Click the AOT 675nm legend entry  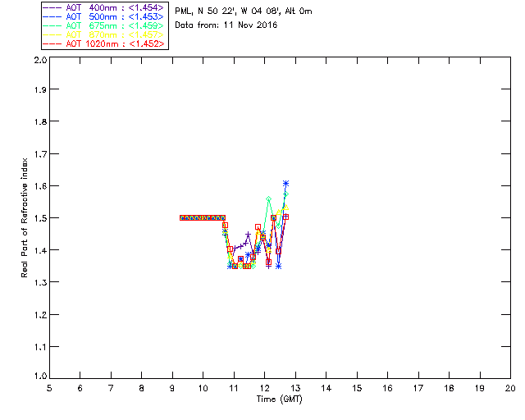coord(104,25)
